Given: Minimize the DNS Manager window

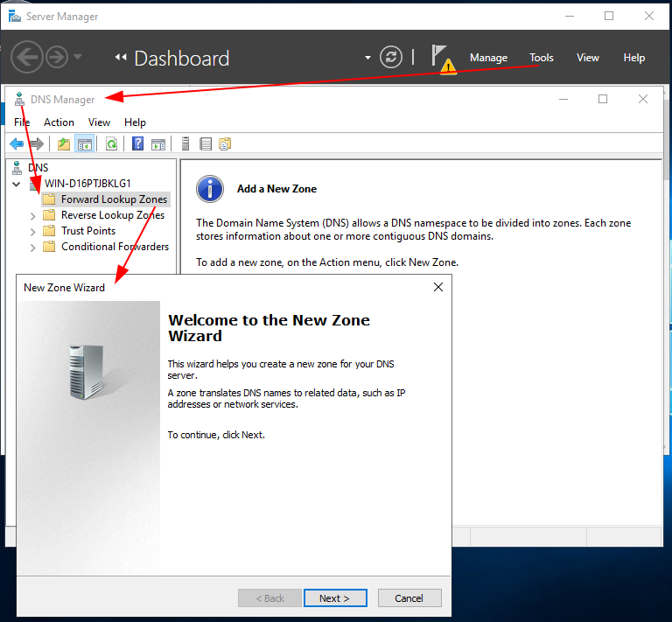Looking at the screenshot, I should click(563, 99).
